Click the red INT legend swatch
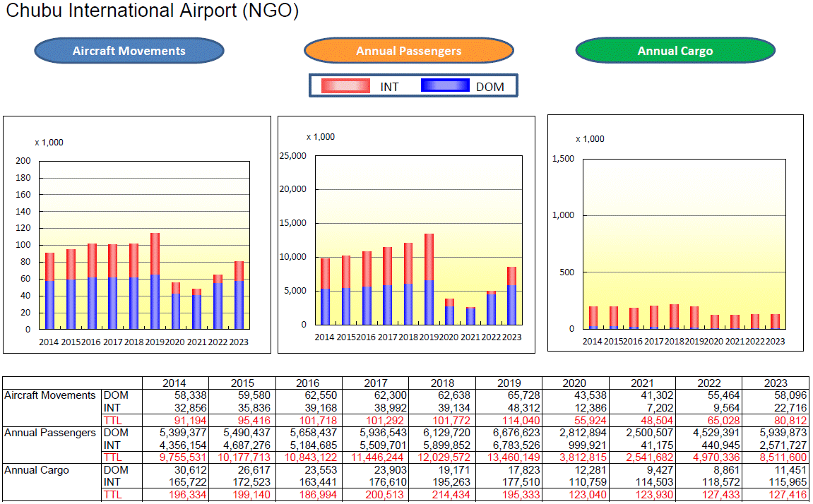This screenshot has width=813, height=504. point(345,86)
